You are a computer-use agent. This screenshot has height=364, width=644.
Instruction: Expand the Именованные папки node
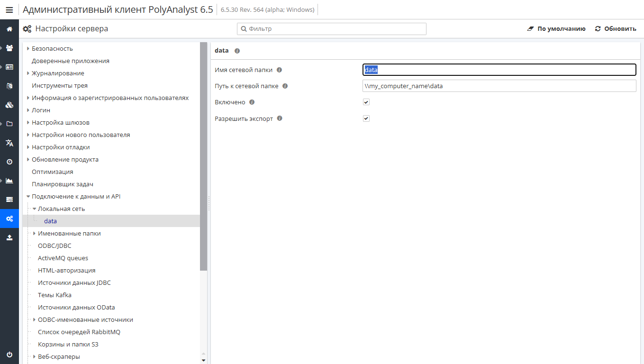point(35,233)
